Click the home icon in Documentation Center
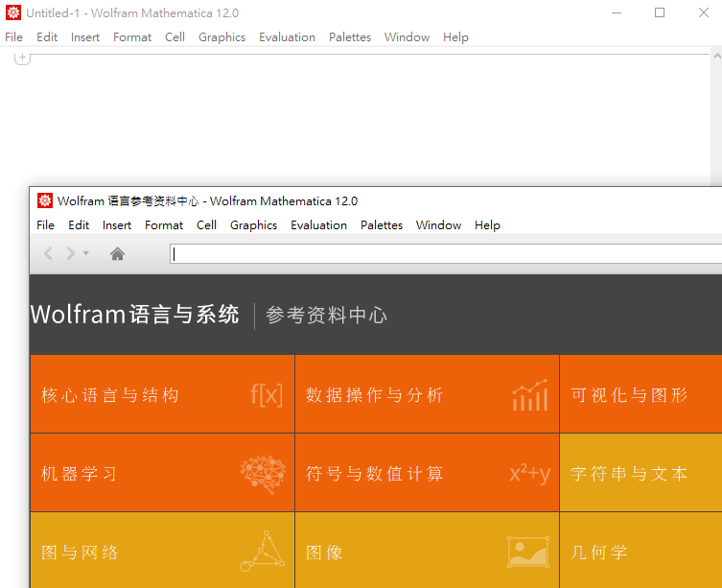The width and height of the screenshot is (722, 588). tap(117, 254)
